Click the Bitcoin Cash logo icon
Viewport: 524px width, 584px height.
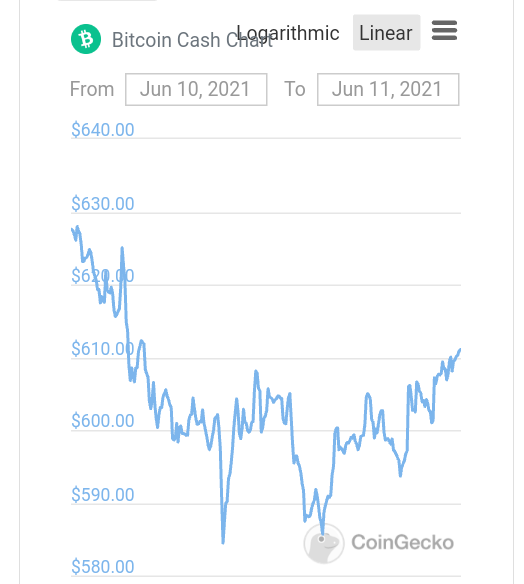(x=86, y=39)
